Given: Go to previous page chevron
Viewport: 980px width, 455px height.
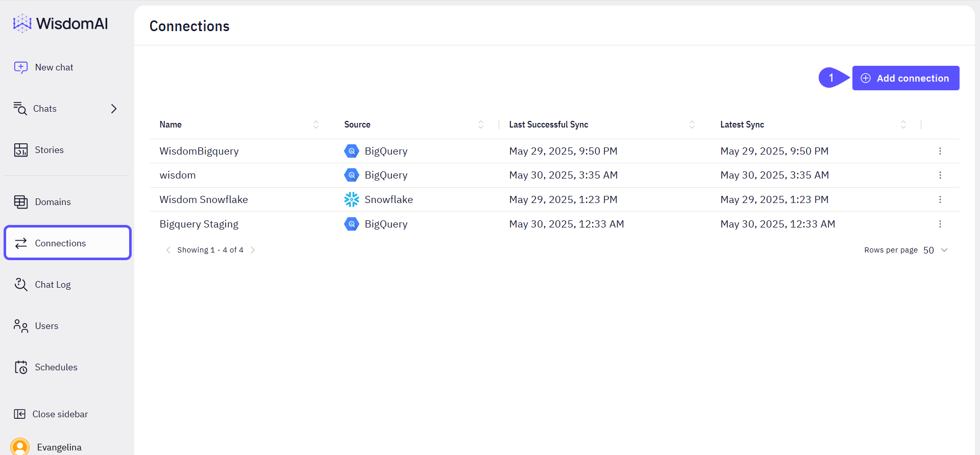Looking at the screenshot, I should (168, 250).
